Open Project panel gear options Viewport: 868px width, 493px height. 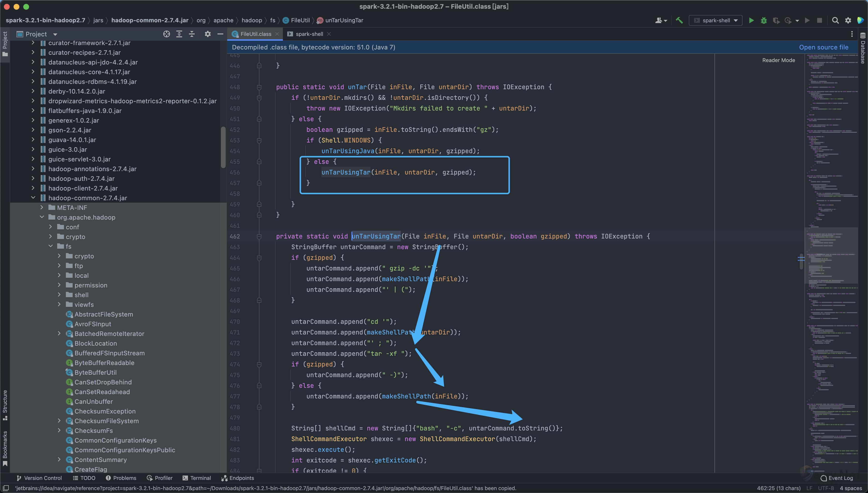(x=208, y=34)
